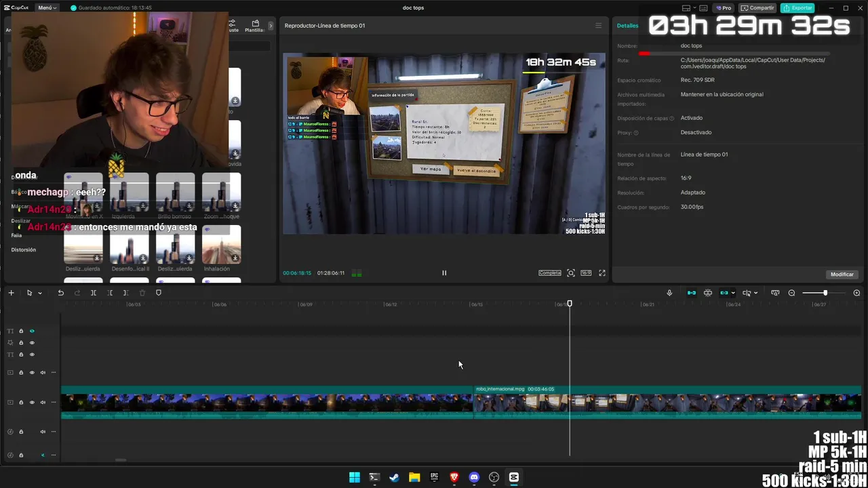Change the 16:9 aspect ratio button
The image size is (868, 488).
pos(586,273)
